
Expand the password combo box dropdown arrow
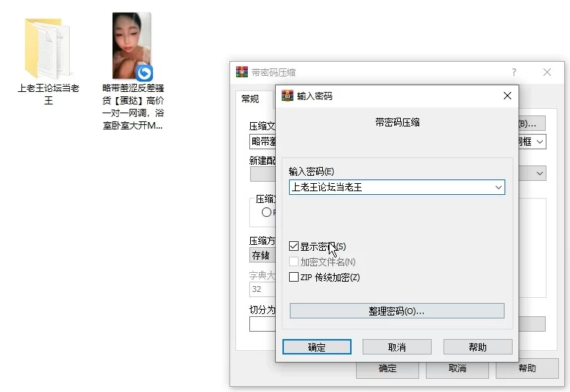(x=499, y=188)
